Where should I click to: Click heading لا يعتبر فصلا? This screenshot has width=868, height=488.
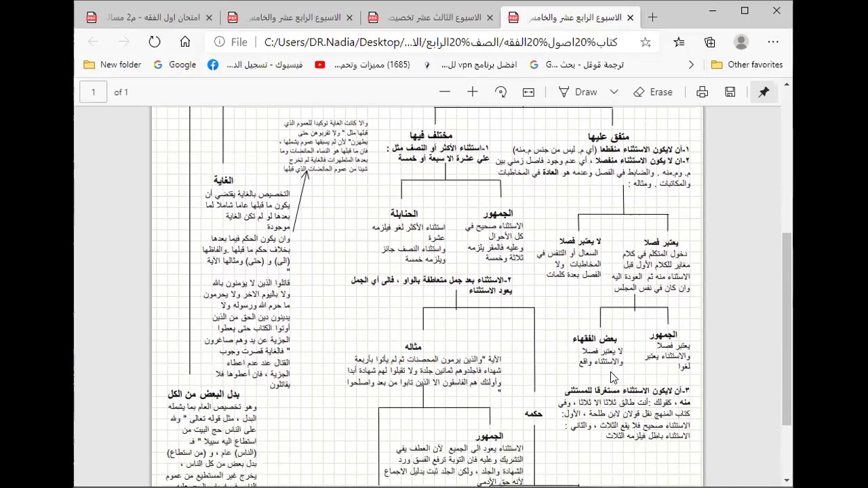pyautogui.click(x=580, y=241)
